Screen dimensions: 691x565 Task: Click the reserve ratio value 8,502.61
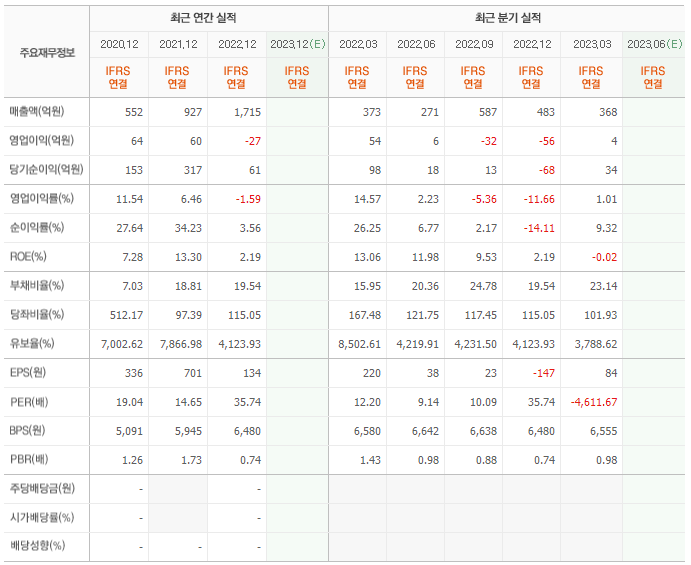coord(360,344)
